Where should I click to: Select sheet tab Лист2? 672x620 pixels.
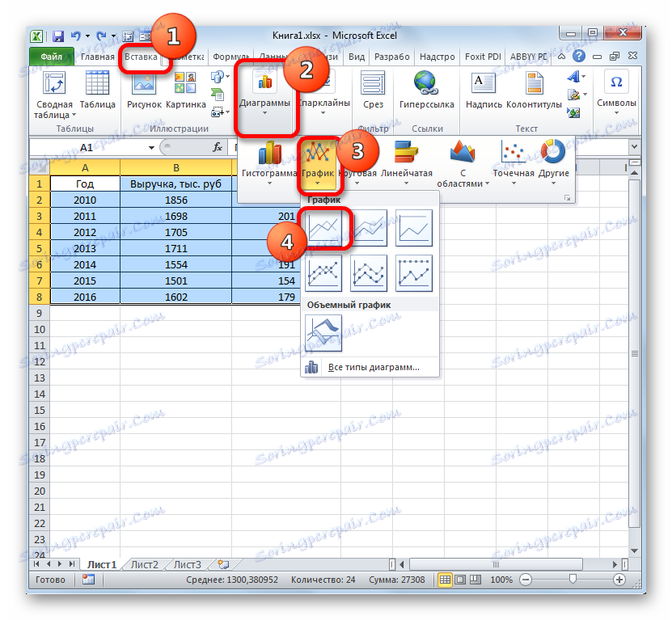145,565
